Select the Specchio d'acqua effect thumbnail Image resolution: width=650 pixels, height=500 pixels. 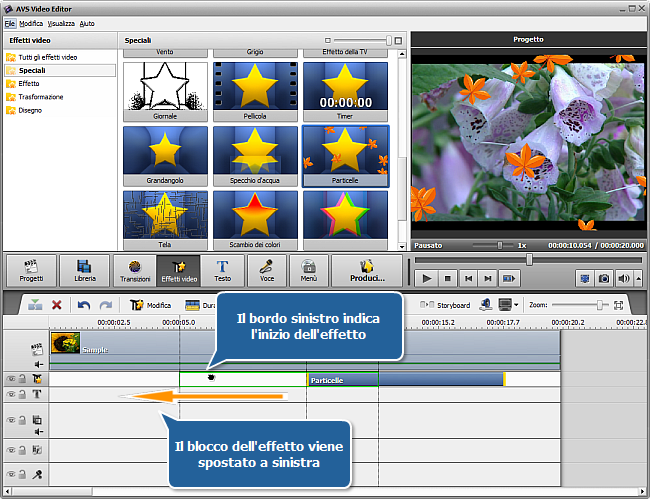tap(254, 154)
